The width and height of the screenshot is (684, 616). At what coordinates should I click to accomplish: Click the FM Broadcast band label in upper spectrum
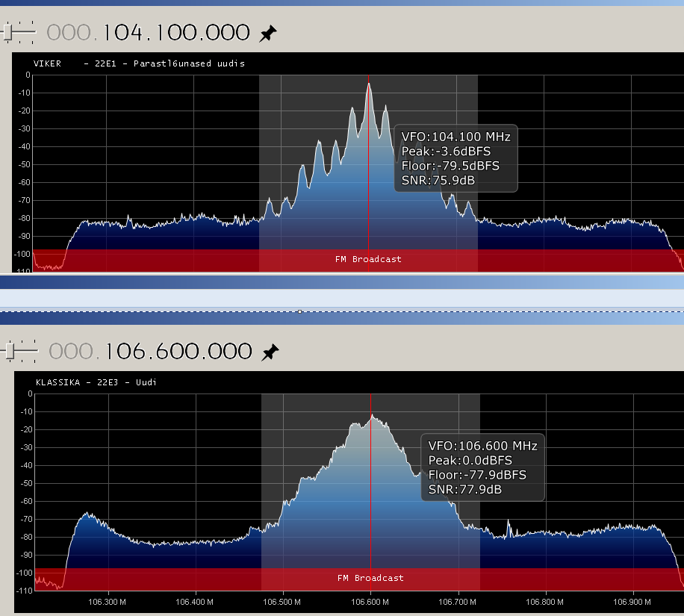(x=369, y=259)
